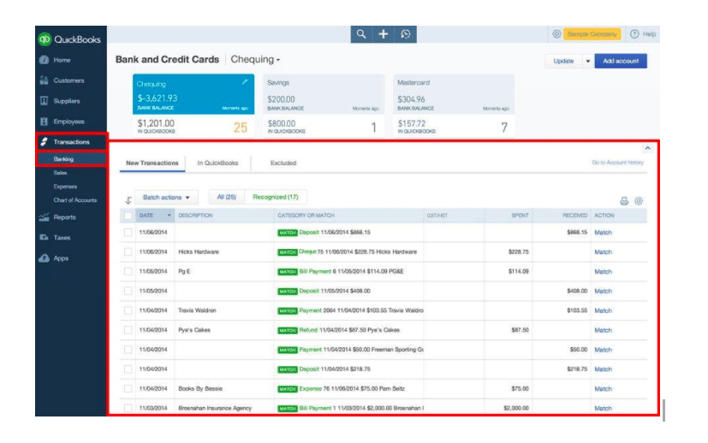Open Chart of Accounts in sidebar

click(75, 200)
